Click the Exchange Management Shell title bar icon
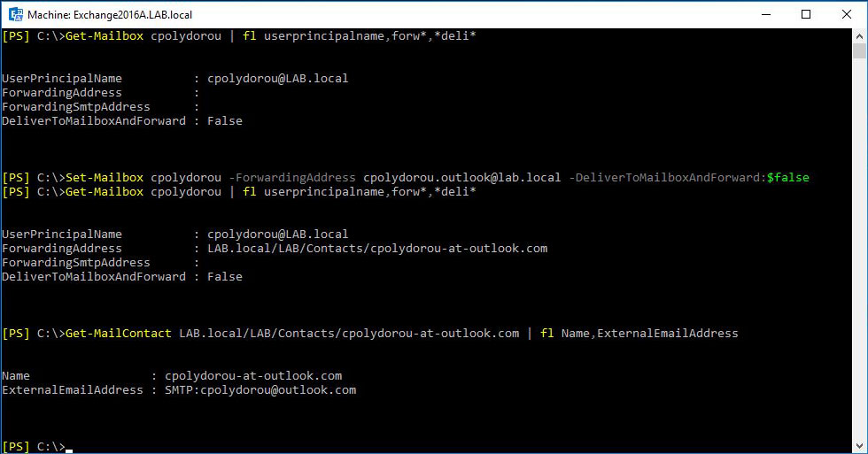Image resolution: width=868 pixels, height=454 pixels. pyautogui.click(x=16, y=14)
